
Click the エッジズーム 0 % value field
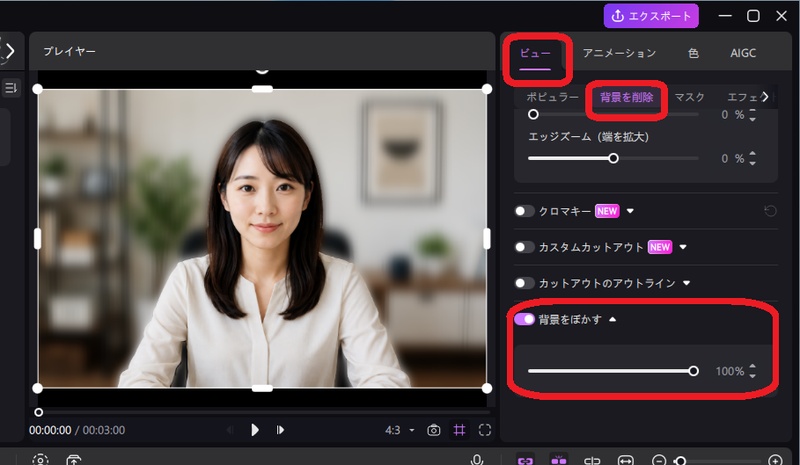pyautogui.click(x=732, y=159)
